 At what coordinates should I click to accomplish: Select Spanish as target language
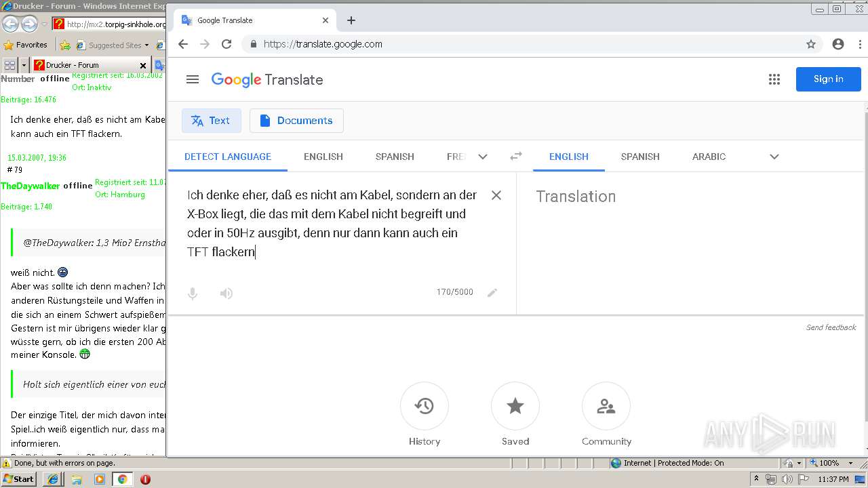(640, 157)
